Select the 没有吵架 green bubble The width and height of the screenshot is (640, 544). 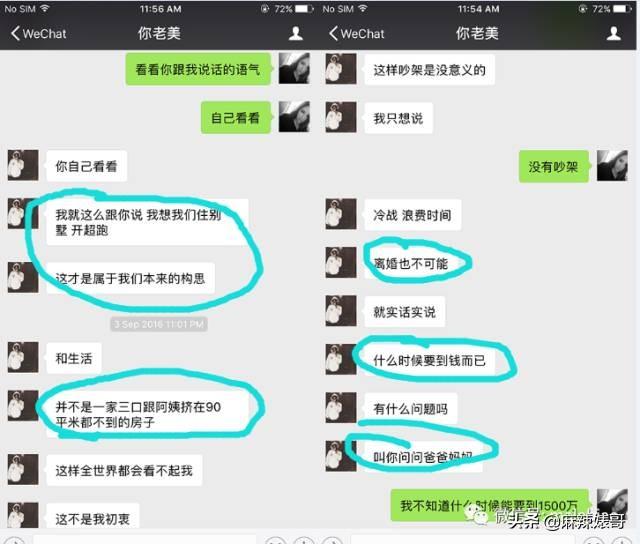coord(554,167)
